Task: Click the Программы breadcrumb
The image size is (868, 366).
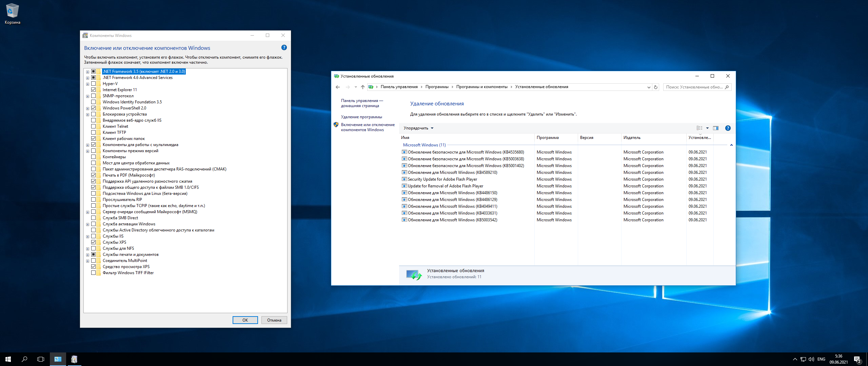Action: pyautogui.click(x=437, y=87)
